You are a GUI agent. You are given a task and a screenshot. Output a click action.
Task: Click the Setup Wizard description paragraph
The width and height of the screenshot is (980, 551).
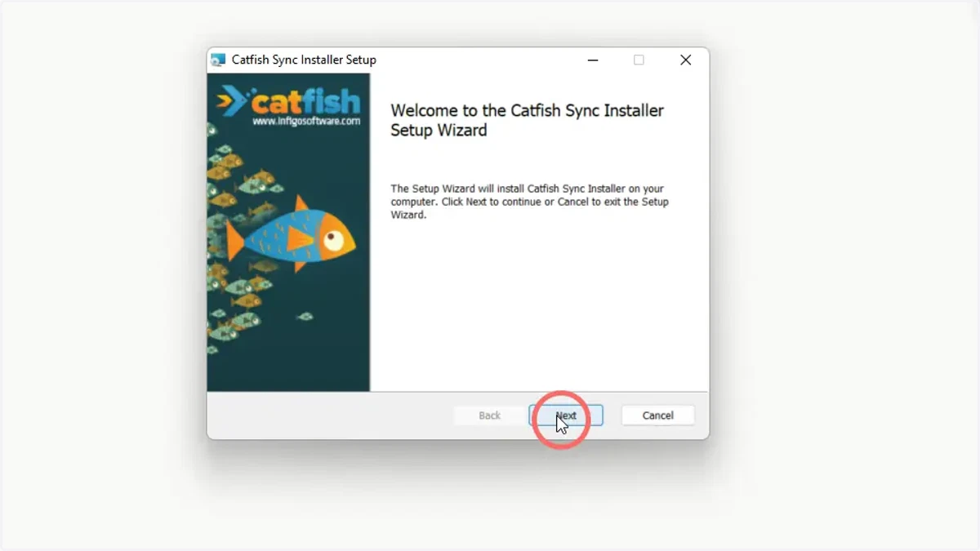click(x=529, y=202)
